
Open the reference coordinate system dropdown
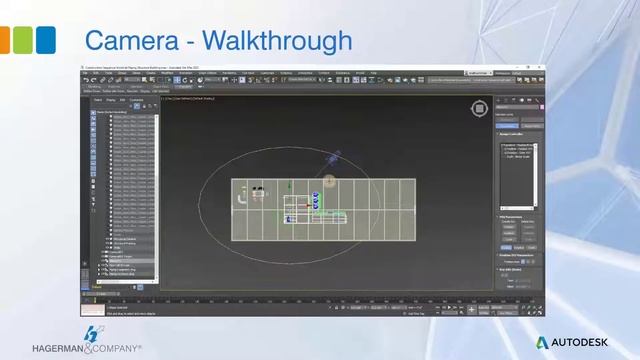pos(212,80)
